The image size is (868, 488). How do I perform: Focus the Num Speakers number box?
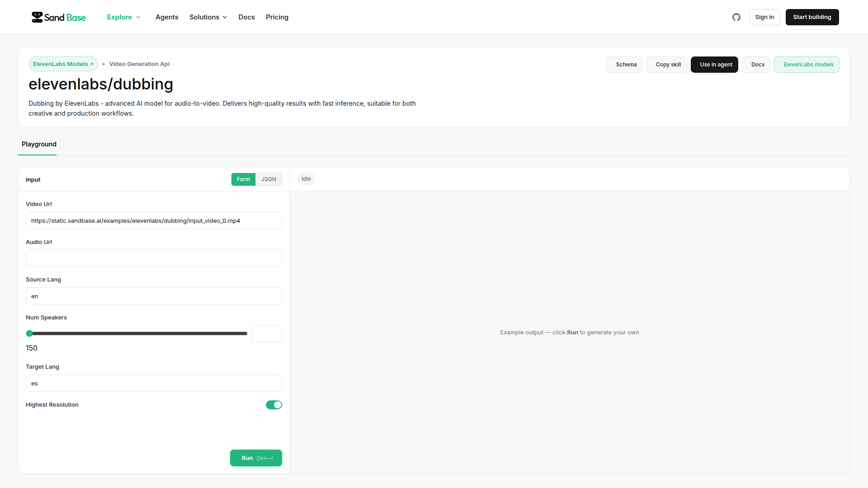click(267, 333)
